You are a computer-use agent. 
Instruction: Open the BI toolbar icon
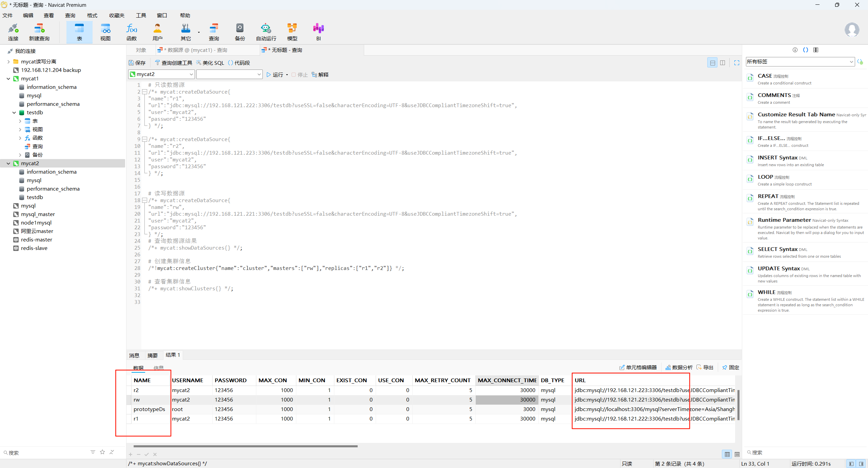coord(318,32)
